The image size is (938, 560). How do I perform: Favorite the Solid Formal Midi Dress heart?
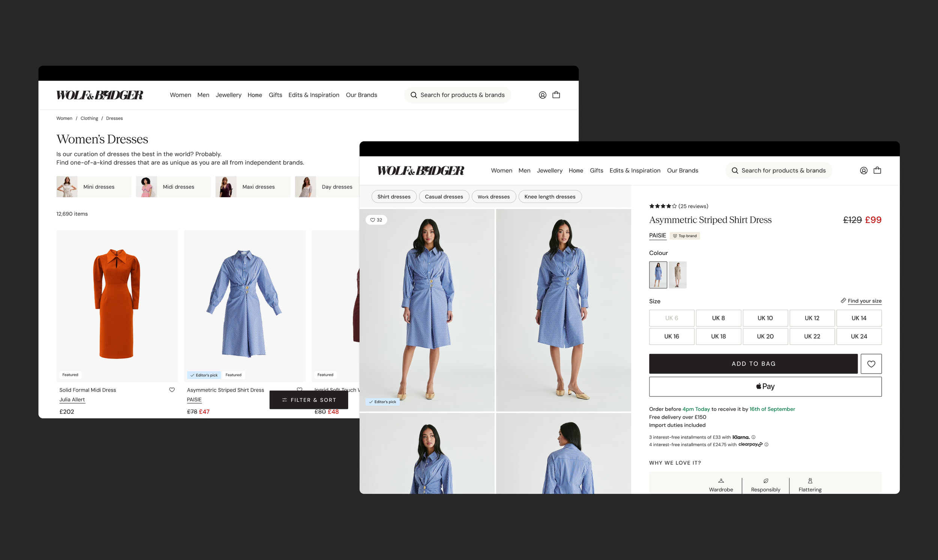coord(172,390)
